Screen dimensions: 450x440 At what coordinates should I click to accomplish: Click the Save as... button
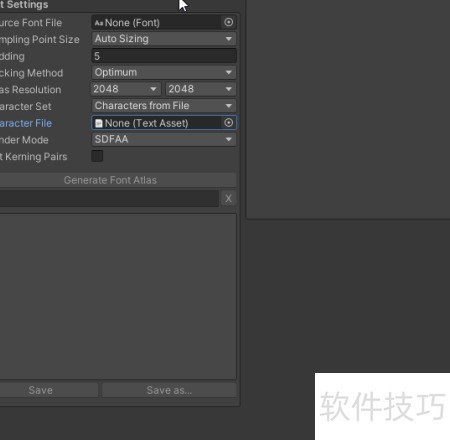click(x=169, y=390)
